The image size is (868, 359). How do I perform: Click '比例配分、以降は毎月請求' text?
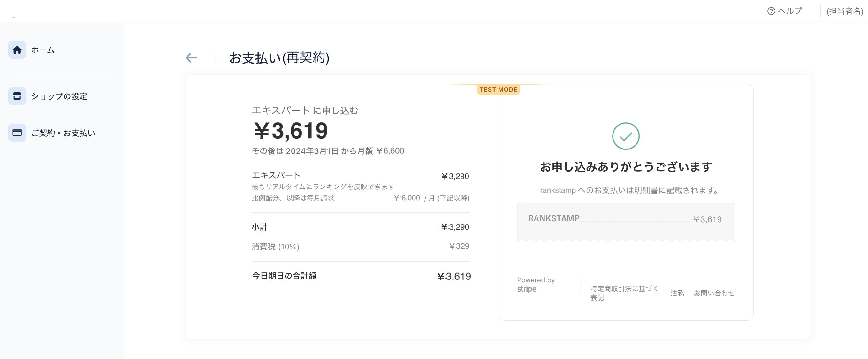(x=293, y=198)
